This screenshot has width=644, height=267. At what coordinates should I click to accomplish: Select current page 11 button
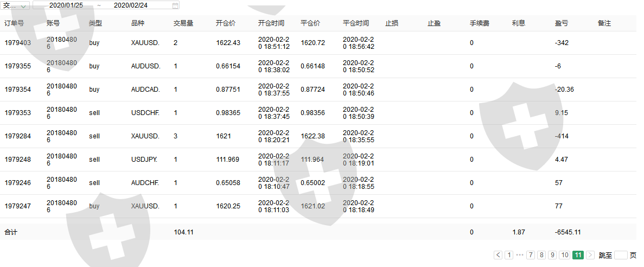(578, 255)
